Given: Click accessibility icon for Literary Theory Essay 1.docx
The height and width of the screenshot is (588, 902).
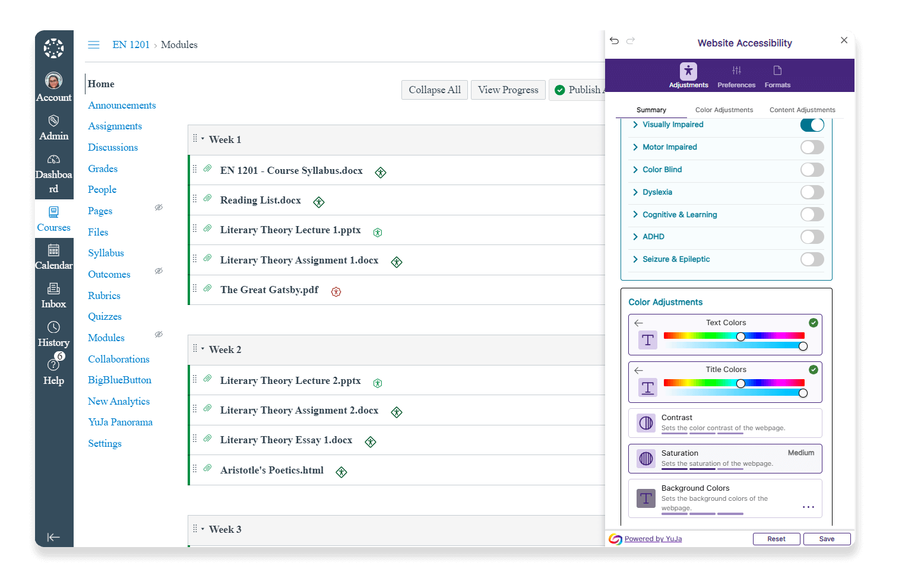Looking at the screenshot, I should click(x=371, y=442).
